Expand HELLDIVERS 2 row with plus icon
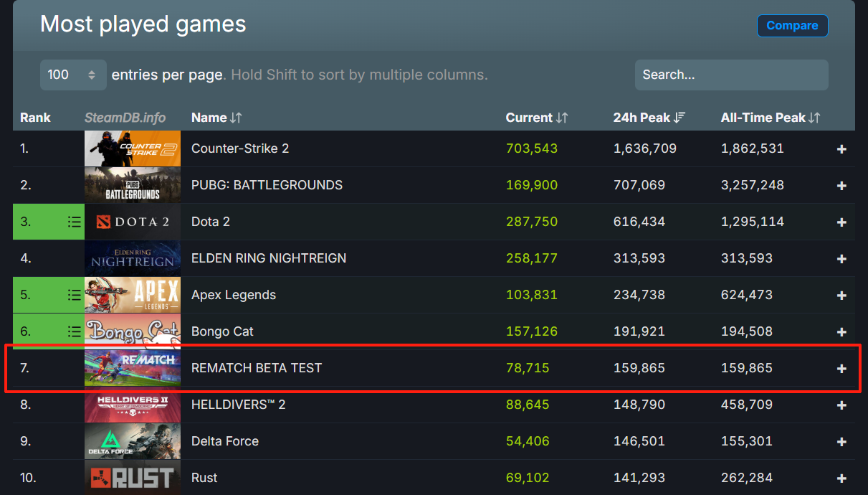This screenshot has width=868, height=495. 841,405
